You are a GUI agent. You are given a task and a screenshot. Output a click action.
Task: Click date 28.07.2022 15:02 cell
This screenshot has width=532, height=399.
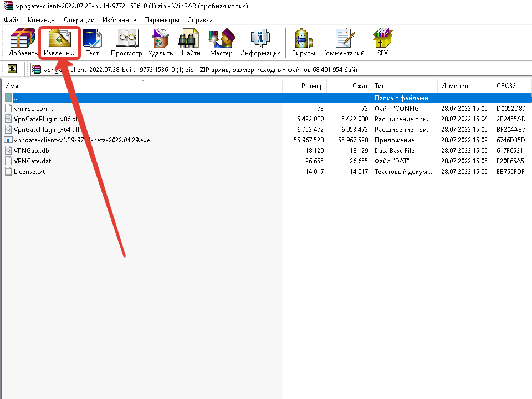click(464, 140)
